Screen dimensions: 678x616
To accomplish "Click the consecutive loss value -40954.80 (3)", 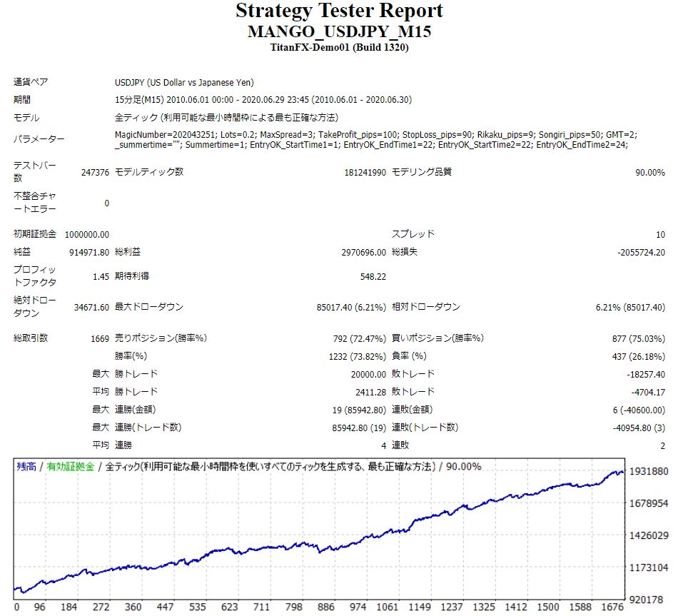I will tap(639, 428).
